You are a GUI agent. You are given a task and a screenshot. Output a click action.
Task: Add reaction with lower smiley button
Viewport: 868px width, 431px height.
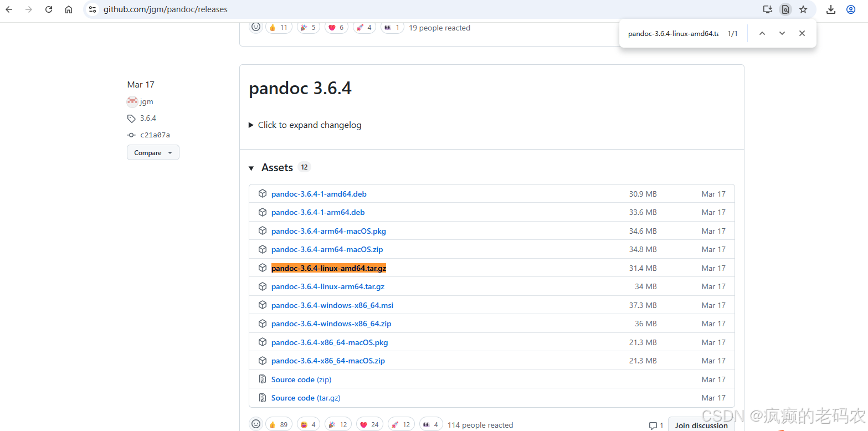pyautogui.click(x=256, y=424)
